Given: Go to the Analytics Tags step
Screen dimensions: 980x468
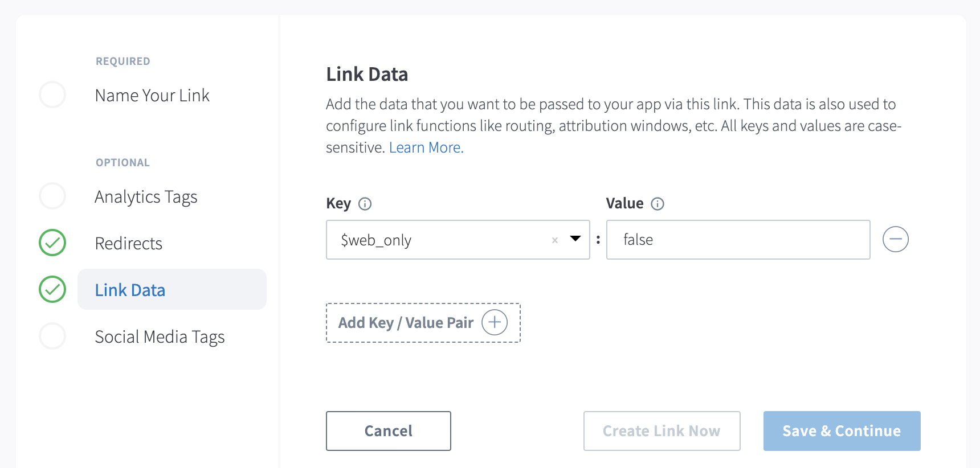Looking at the screenshot, I should point(146,197).
